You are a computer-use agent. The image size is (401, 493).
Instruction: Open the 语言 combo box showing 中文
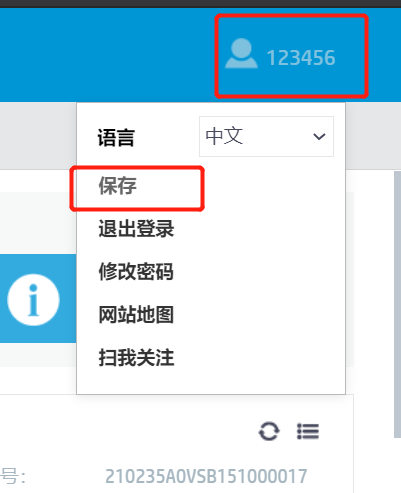coord(266,136)
